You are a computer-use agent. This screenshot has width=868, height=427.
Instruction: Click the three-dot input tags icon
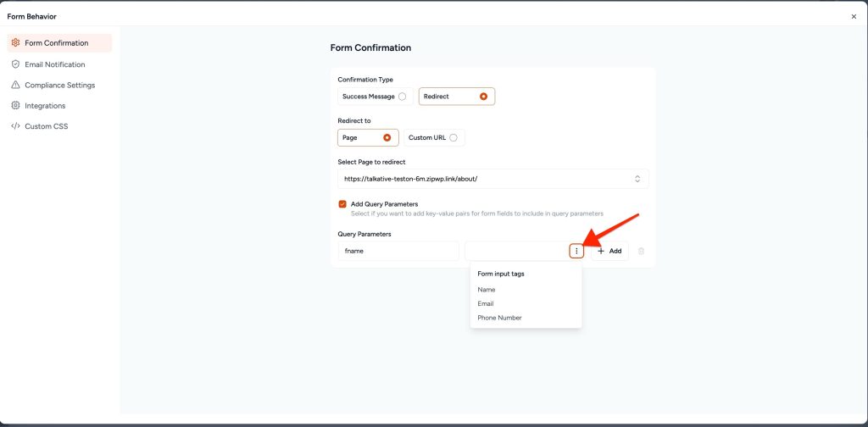point(576,251)
